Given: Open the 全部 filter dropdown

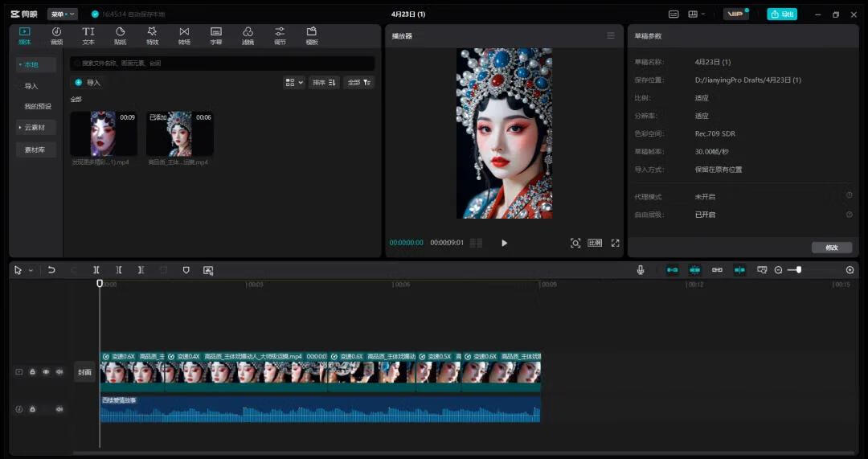Looking at the screenshot, I should [358, 83].
